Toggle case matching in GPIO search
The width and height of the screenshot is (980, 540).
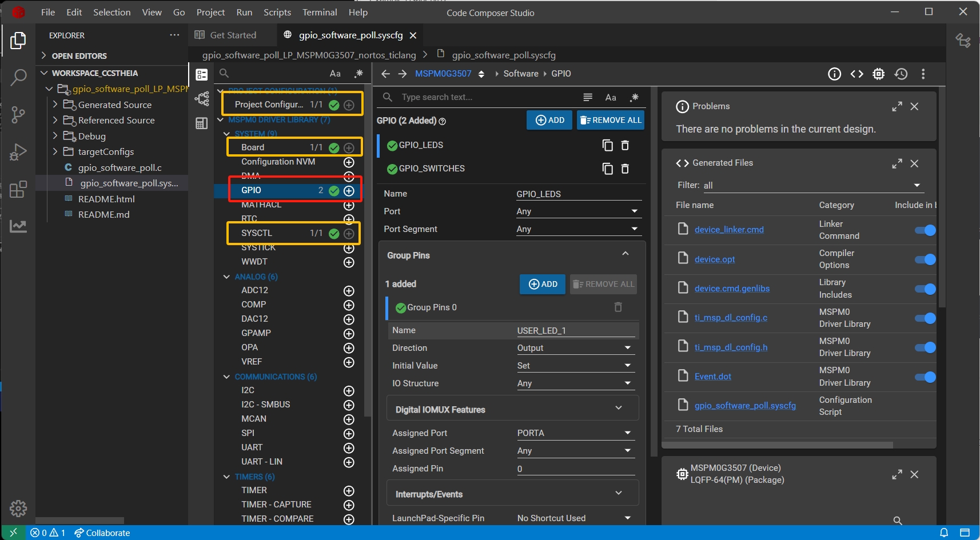click(611, 98)
